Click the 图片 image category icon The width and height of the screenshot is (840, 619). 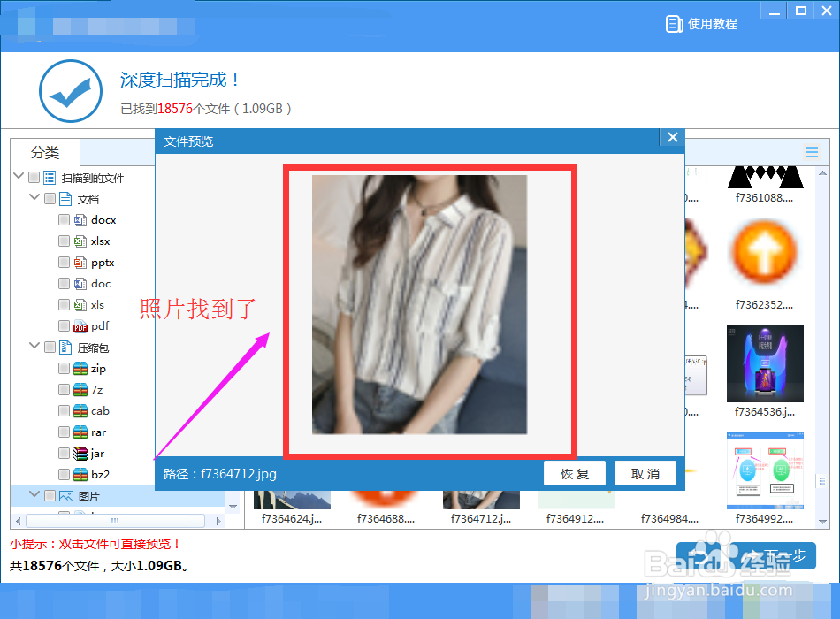65,495
